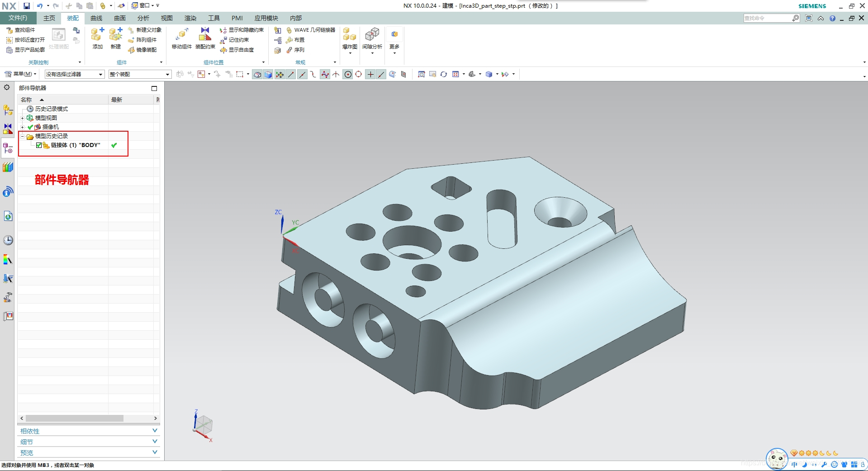Switch to the 渲染 ribbon tab
Image resolution: width=868 pixels, height=471 pixels.
coord(190,18)
